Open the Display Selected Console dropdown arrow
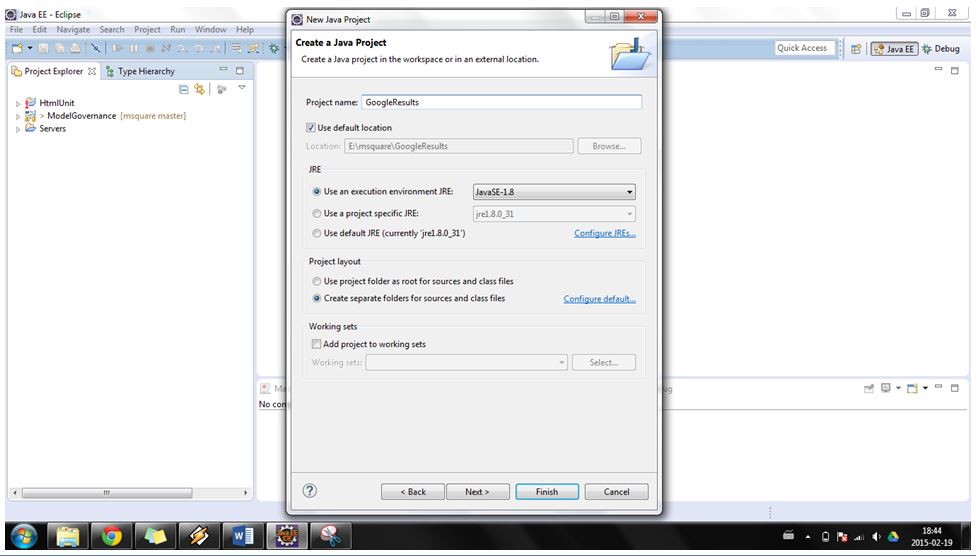976x556 pixels. 898,388
